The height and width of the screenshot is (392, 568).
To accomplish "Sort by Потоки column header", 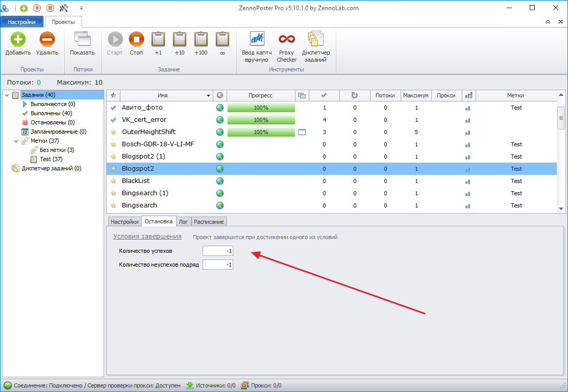I will [x=385, y=95].
